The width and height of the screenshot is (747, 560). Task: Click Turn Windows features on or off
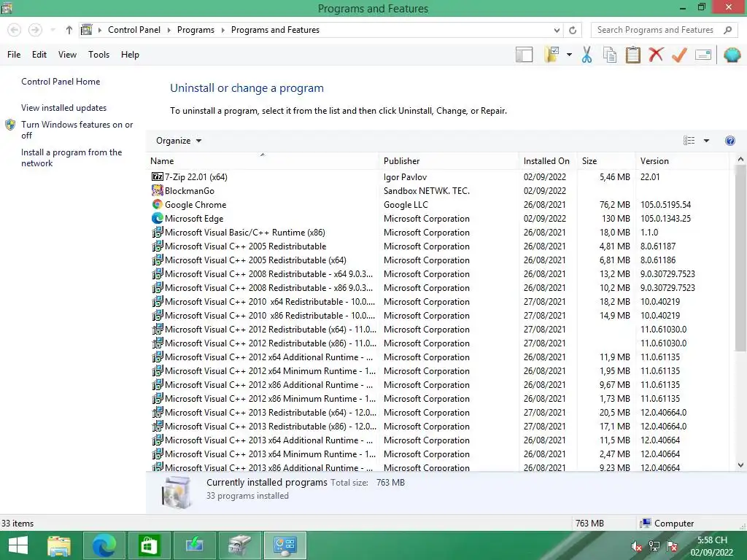(x=77, y=130)
